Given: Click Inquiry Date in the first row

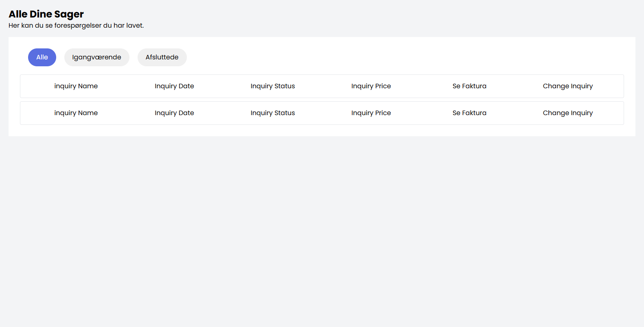Looking at the screenshot, I should [174, 86].
